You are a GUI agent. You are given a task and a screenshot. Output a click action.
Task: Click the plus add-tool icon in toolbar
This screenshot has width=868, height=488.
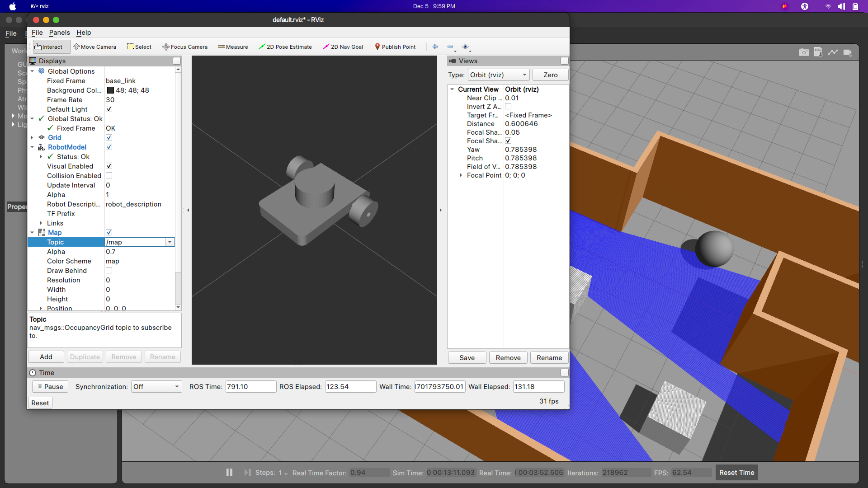pyautogui.click(x=435, y=47)
